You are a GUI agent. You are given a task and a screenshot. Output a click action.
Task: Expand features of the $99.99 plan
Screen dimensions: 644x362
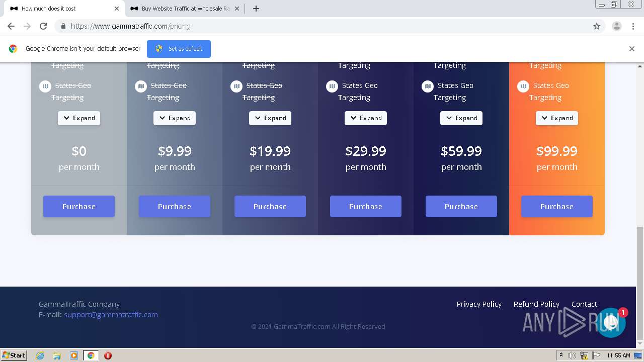[x=557, y=118]
